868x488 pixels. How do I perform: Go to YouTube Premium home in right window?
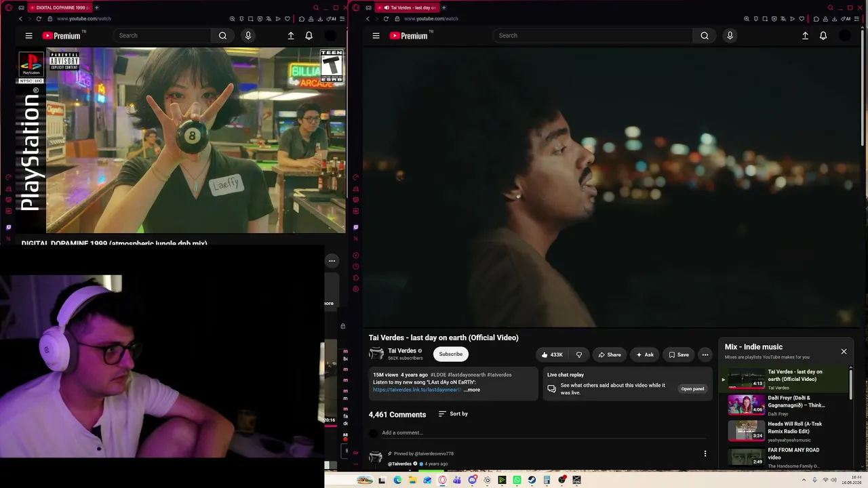click(x=410, y=36)
